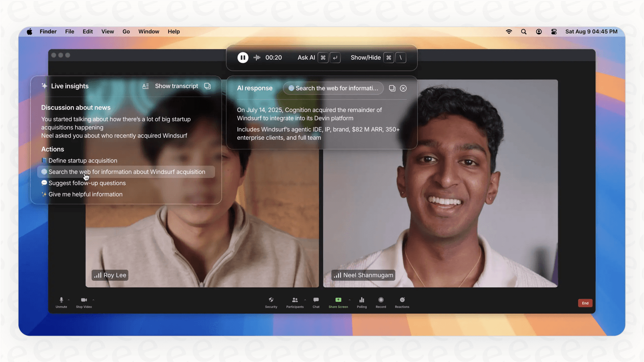This screenshot has height=362, width=644.
Task: Expand audio options arrow beside Unmute
Action: pyautogui.click(x=69, y=300)
